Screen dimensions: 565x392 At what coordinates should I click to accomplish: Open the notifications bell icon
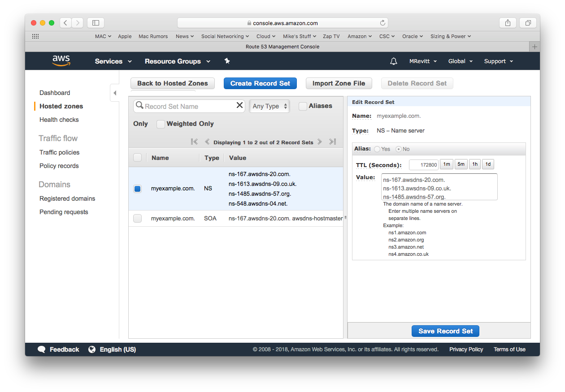pos(394,61)
